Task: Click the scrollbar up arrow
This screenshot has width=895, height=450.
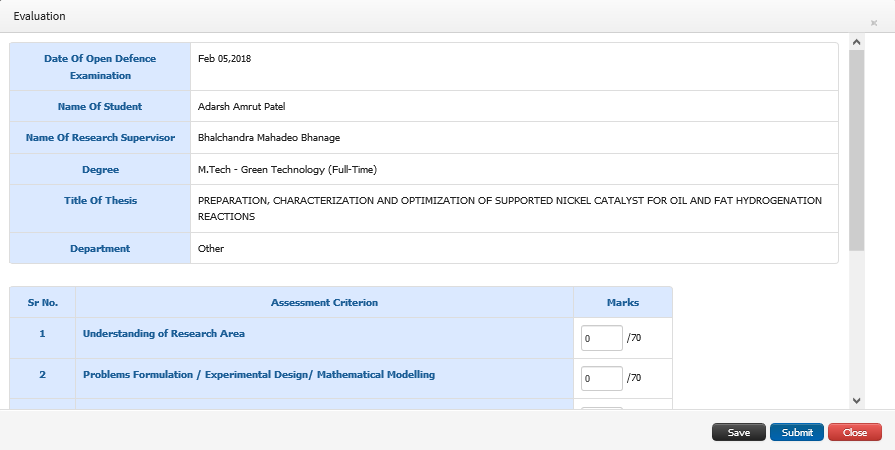Action: pos(856,42)
